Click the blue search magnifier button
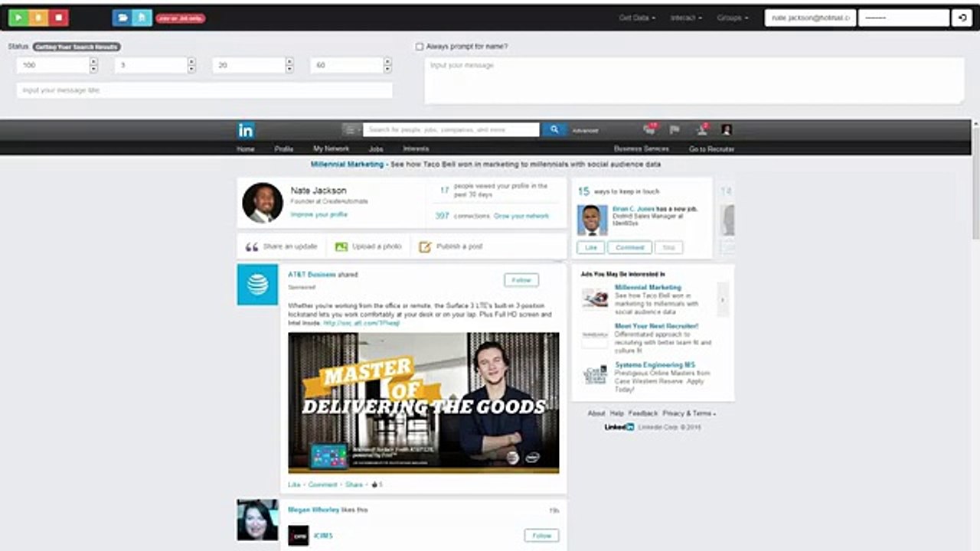980x551 pixels. pos(554,130)
